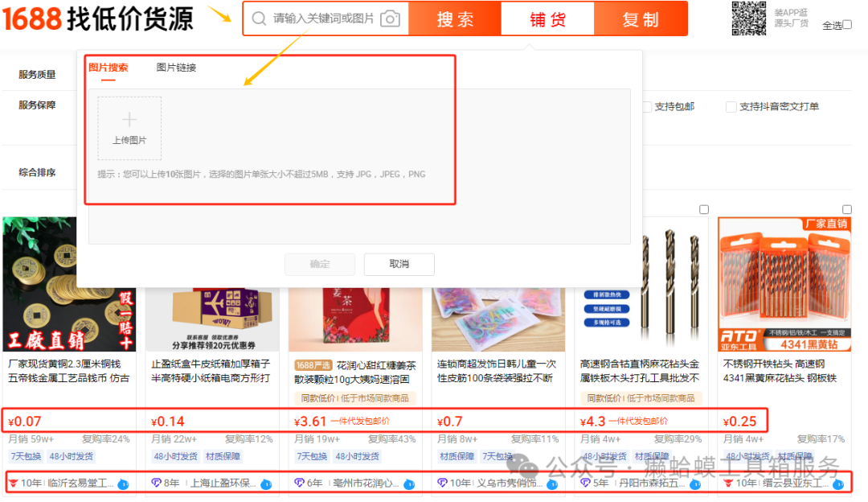Click the ¥0.07 price
Image resolution: width=868 pixels, height=502 pixels.
24,422
